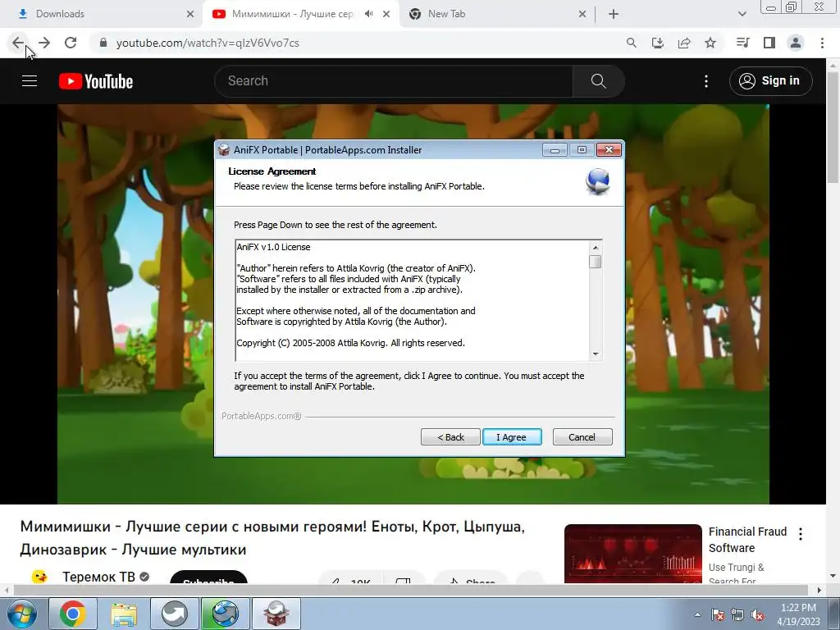Cancel the AniFX Portable installation

coord(582,437)
